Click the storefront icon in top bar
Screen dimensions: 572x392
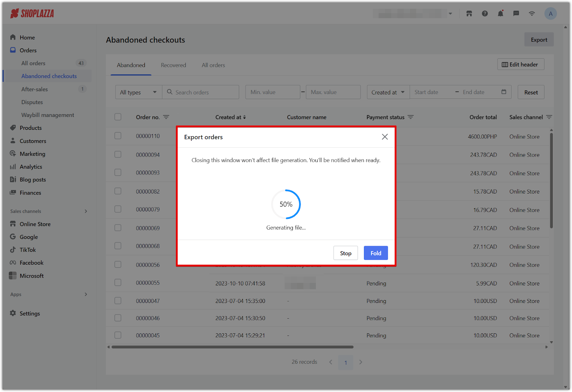point(469,14)
